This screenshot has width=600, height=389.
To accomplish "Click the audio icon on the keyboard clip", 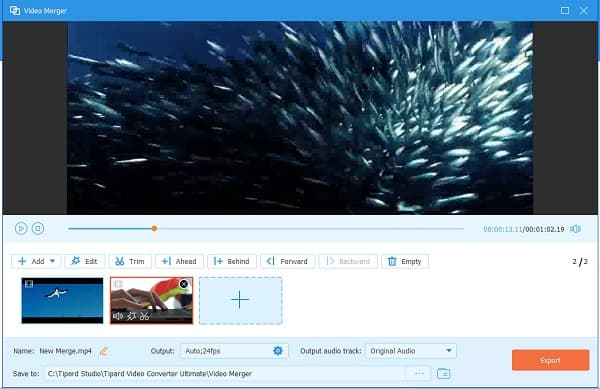I will pos(118,316).
